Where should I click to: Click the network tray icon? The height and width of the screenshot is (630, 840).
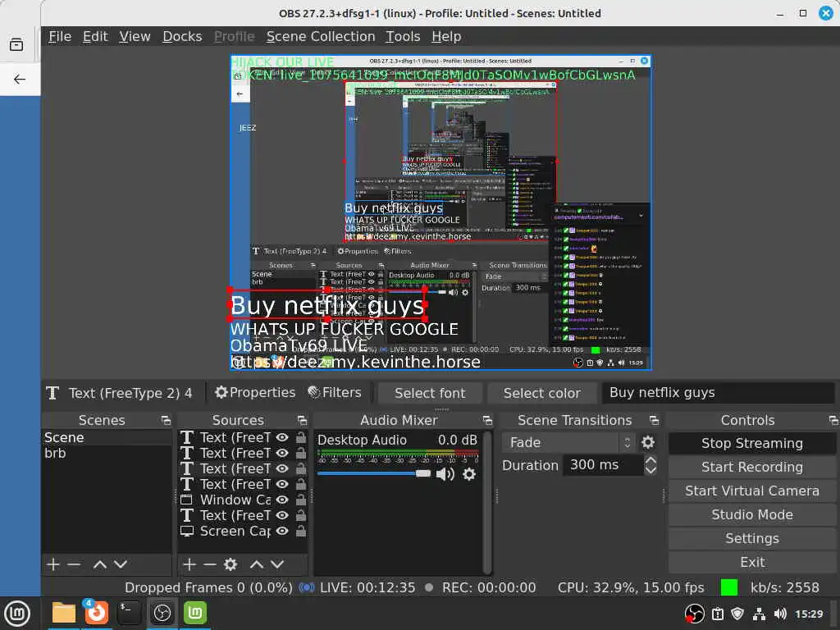point(759,614)
